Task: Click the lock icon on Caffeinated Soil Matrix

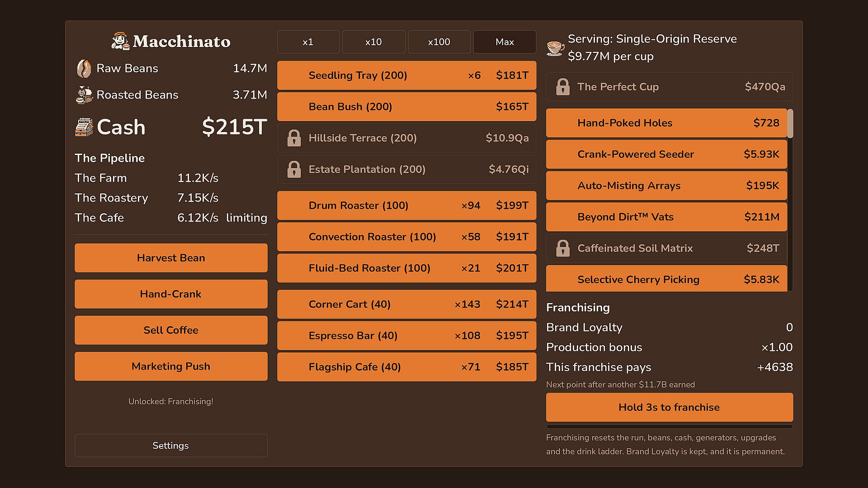Action: (563, 248)
